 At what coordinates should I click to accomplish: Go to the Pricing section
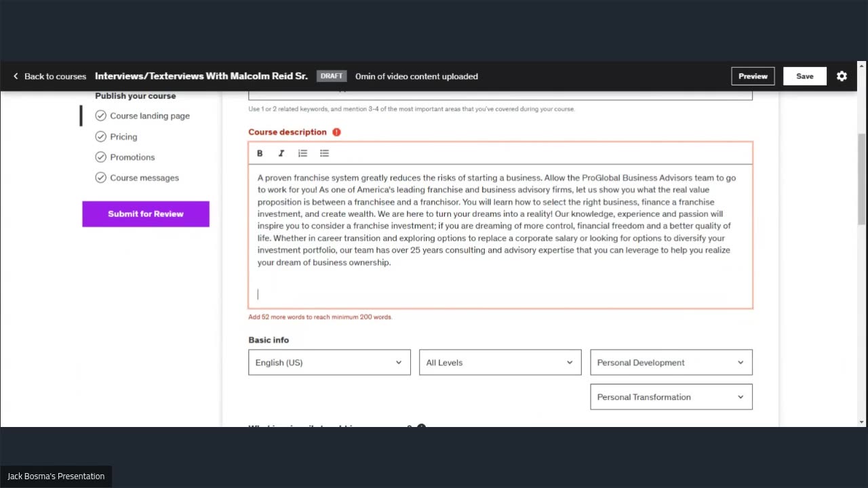(123, 136)
